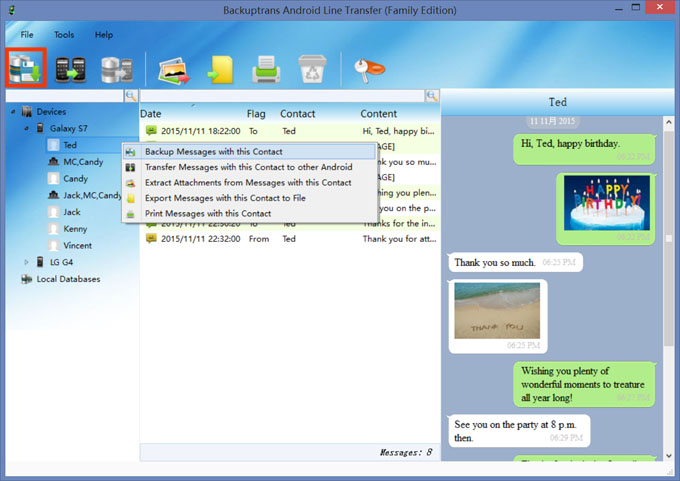Click the search icon above the message list

coord(432,95)
